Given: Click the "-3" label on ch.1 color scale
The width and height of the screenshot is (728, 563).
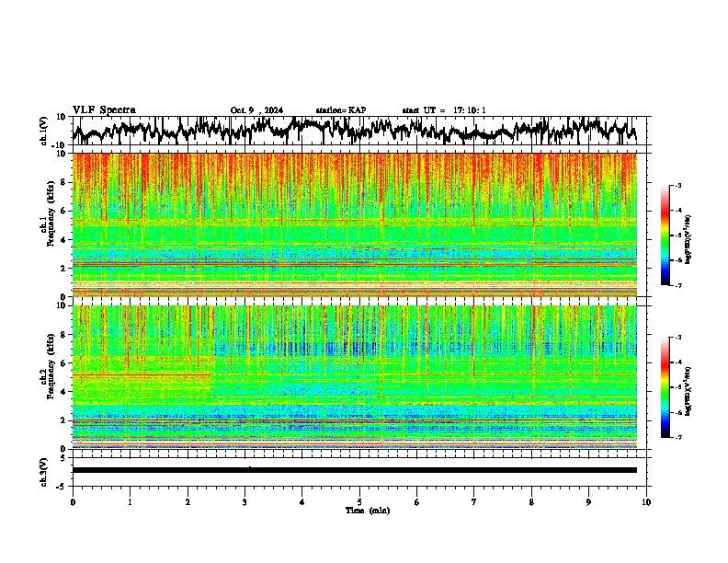Looking at the screenshot, I should (677, 185).
